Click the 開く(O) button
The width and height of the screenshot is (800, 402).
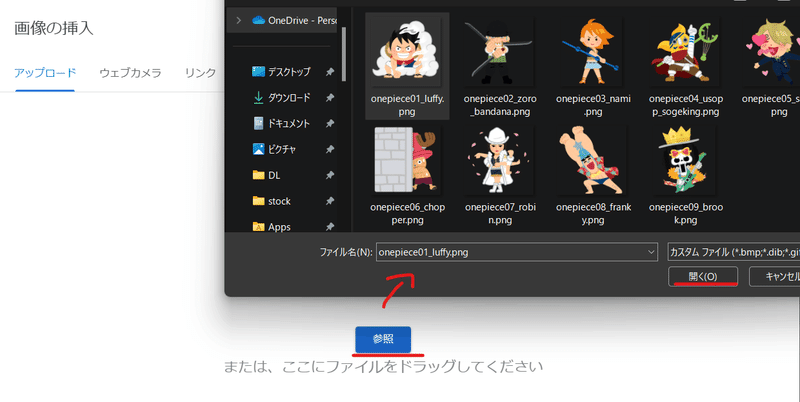703,277
